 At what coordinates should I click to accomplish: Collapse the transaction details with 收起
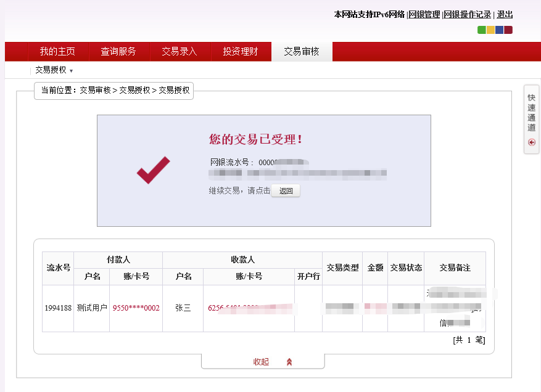click(261, 362)
